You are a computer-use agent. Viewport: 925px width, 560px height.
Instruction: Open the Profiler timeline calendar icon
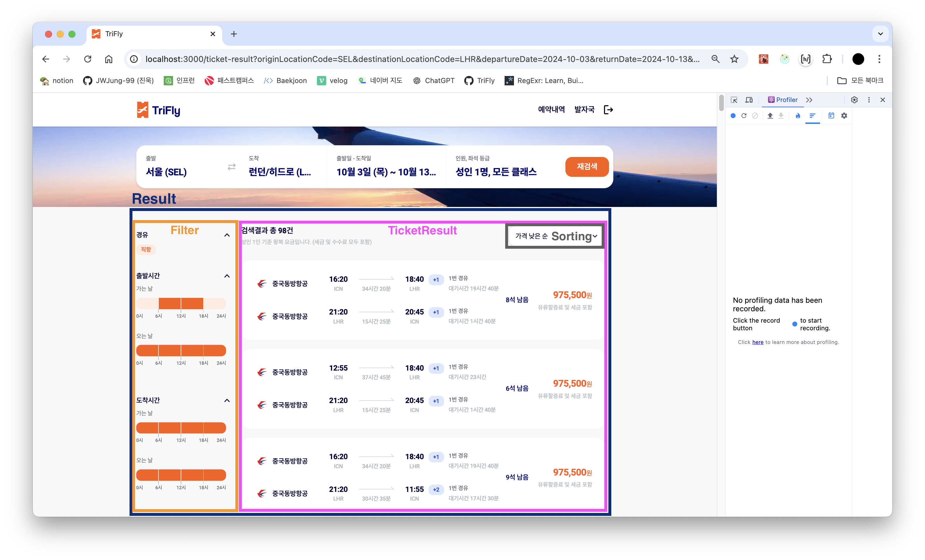tap(831, 116)
